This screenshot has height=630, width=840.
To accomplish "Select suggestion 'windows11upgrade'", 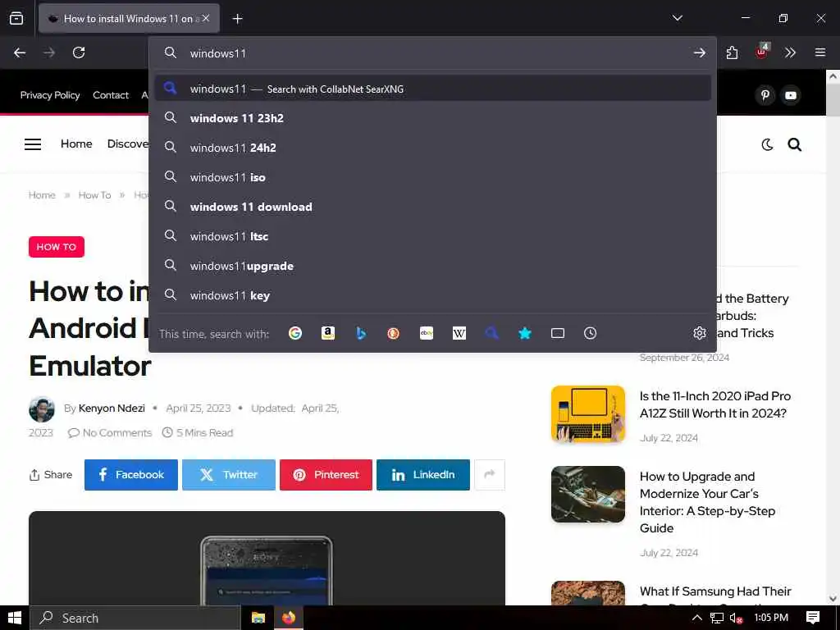I will tap(433, 265).
